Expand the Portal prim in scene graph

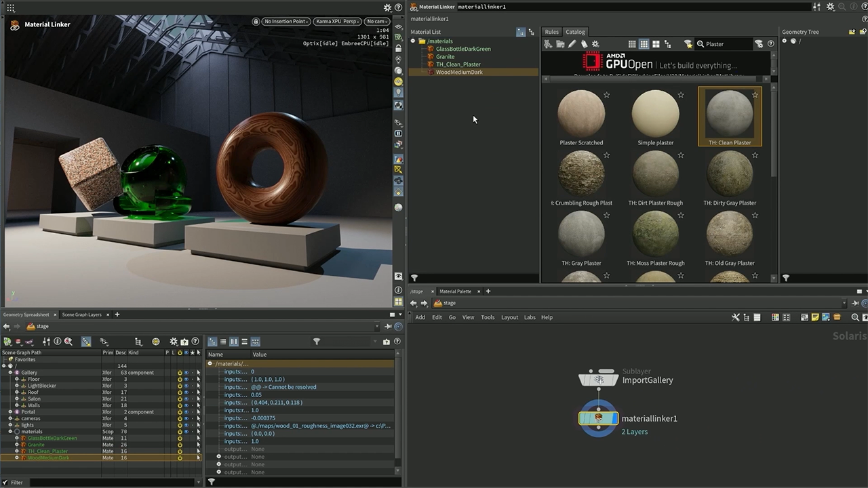pyautogui.click(x=10, y=412)
